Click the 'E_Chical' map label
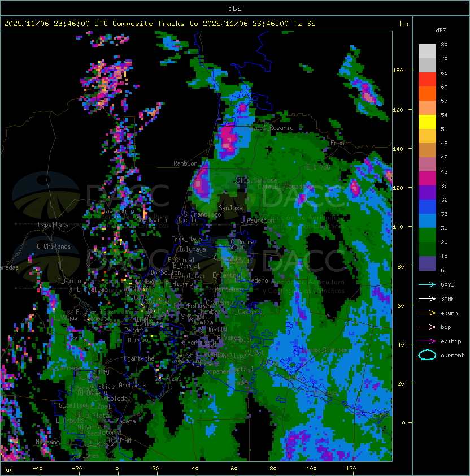This screenshot has height=476, width=470. pyautogui.click(x=181, y=260)
